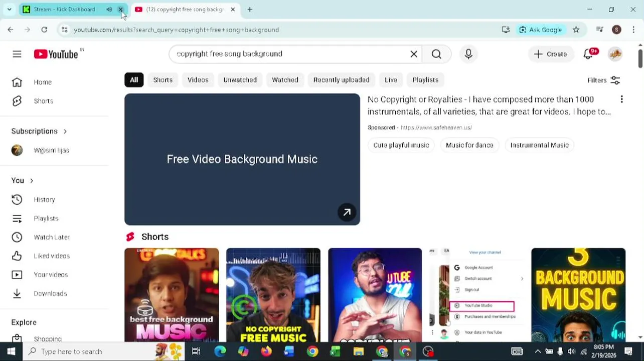Open History in the sidebar
The height and width of the screenshot is (361, 644).
54,200
